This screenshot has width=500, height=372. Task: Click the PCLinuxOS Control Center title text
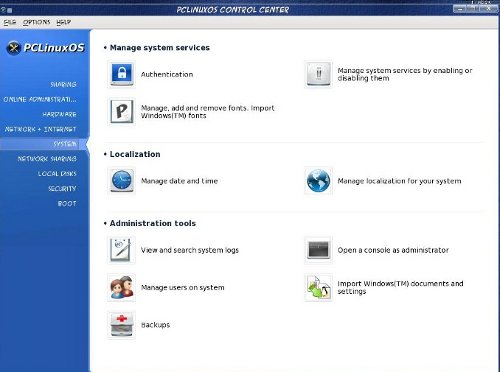coord(233,10)
